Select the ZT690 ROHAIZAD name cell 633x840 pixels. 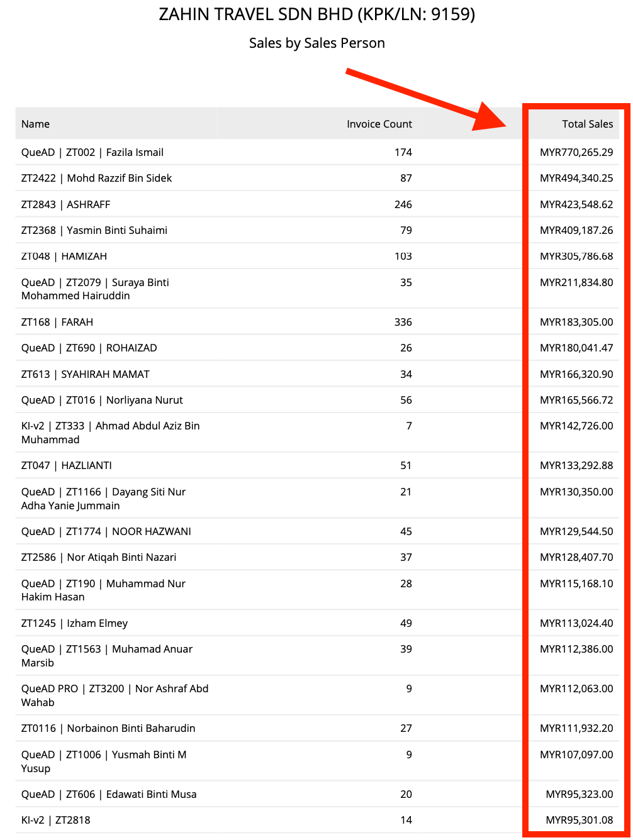pyautogui.click(x=89, y=348)
